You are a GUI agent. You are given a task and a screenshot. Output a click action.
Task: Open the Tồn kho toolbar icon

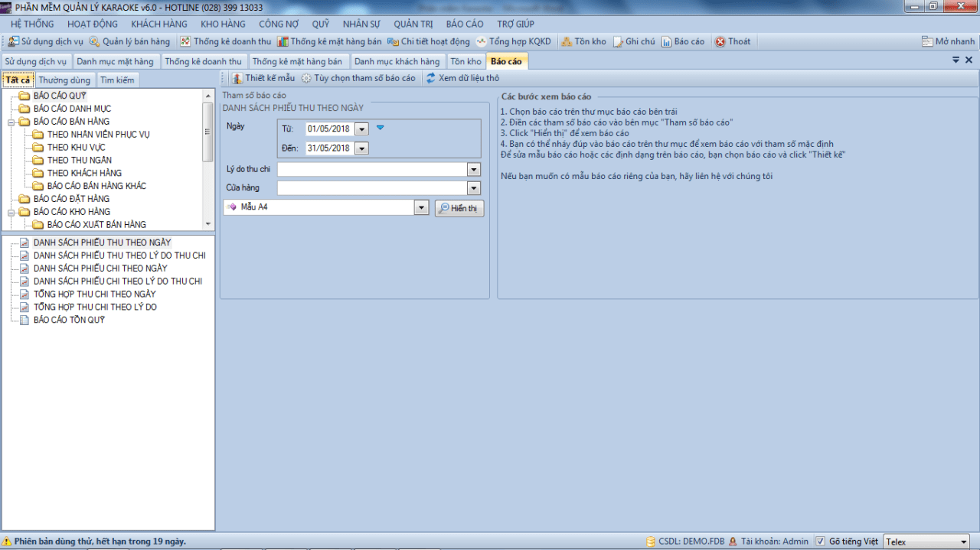[x=567, y=41]
